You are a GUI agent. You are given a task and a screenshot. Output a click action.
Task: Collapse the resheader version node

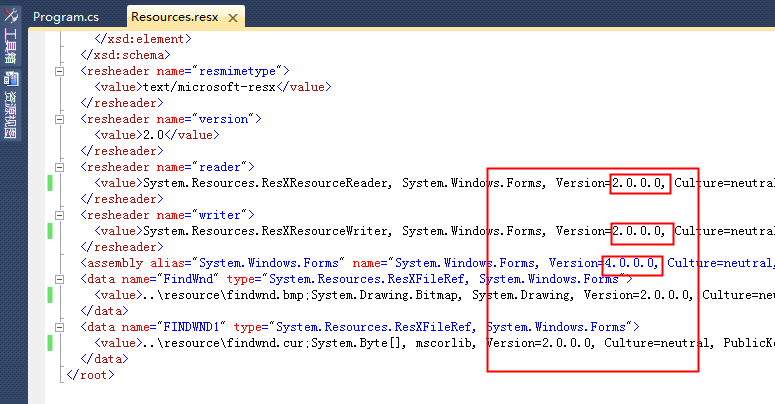(59, 119)
